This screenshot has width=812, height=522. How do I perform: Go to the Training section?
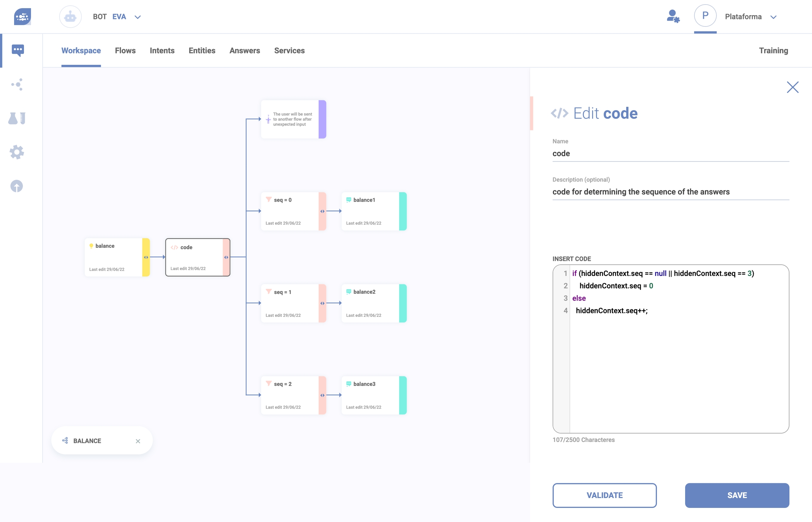(x=773, y=50)
